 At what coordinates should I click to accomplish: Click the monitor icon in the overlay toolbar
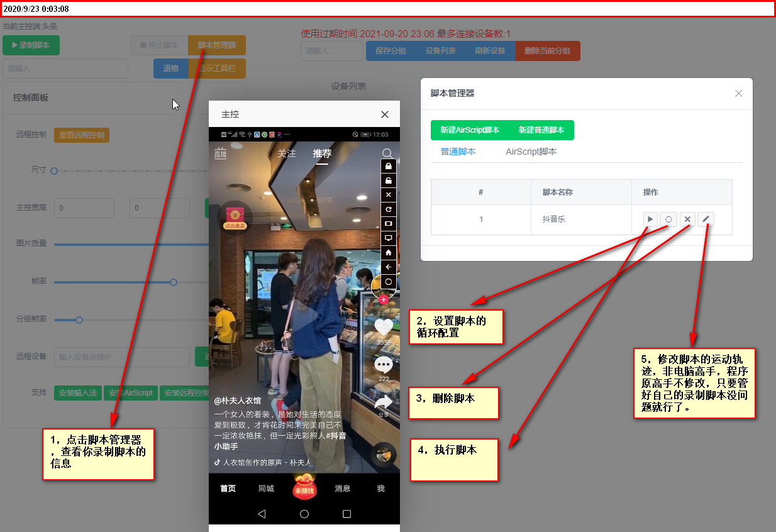click(x=389, y=238)
